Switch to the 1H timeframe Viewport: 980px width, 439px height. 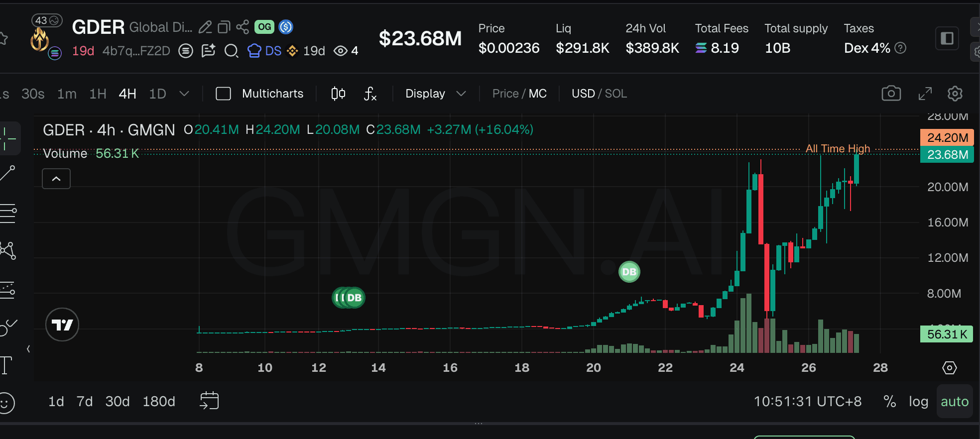(98, 94)
